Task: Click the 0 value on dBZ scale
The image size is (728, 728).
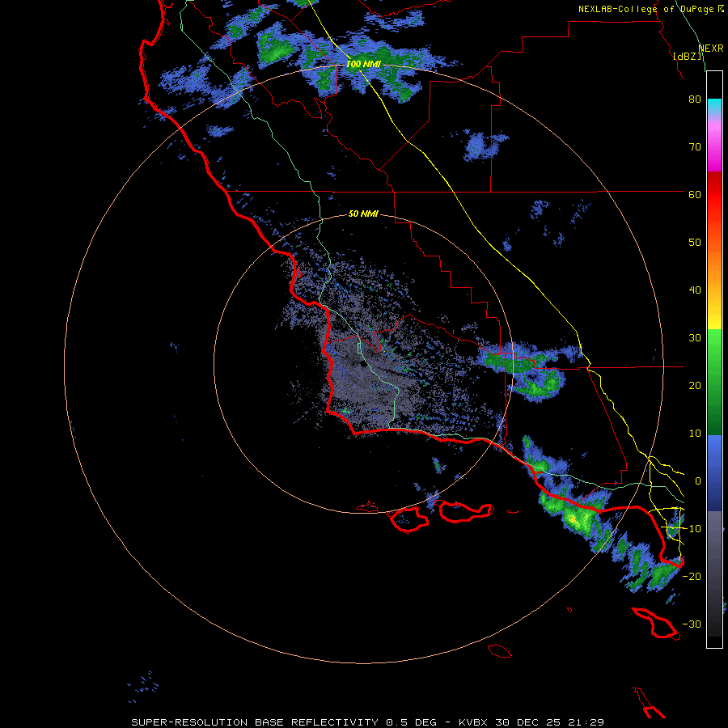Action: click(x=698, y=481)
